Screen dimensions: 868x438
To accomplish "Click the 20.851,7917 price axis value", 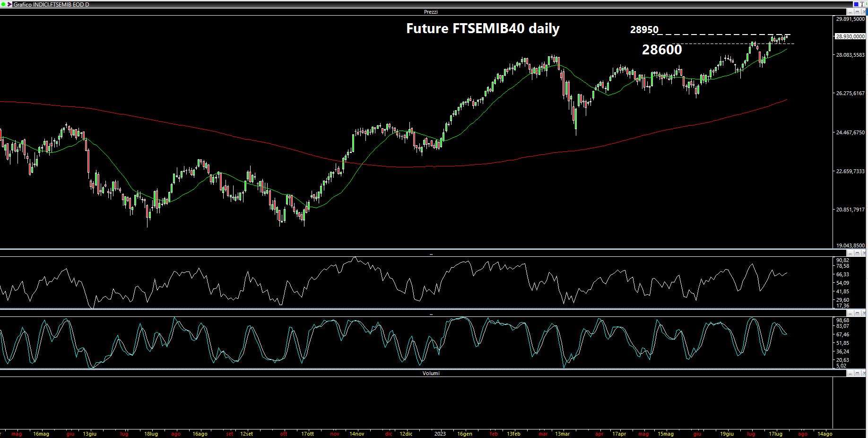I will (x=850, y=210).
